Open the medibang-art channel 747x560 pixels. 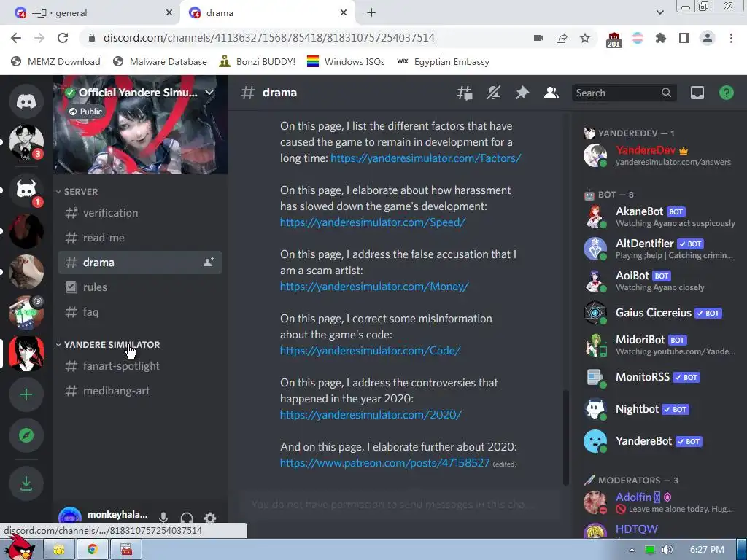140,391
